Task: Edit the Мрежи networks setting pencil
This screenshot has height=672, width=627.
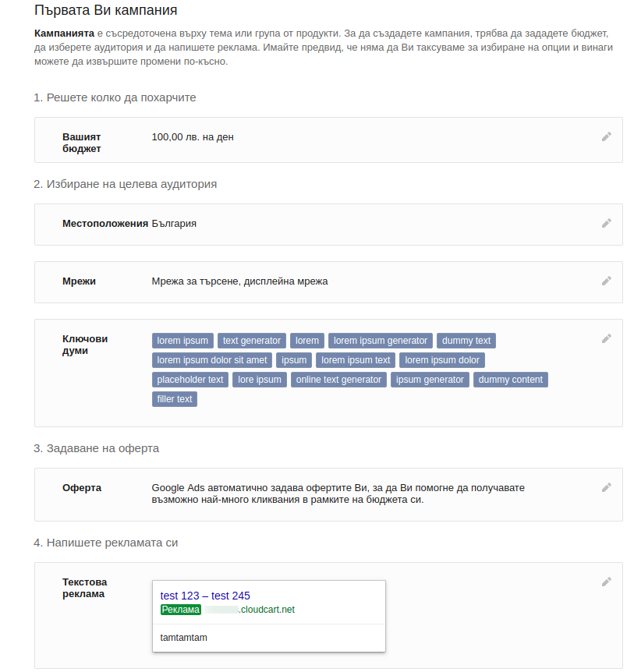Action: pos(606,281)
